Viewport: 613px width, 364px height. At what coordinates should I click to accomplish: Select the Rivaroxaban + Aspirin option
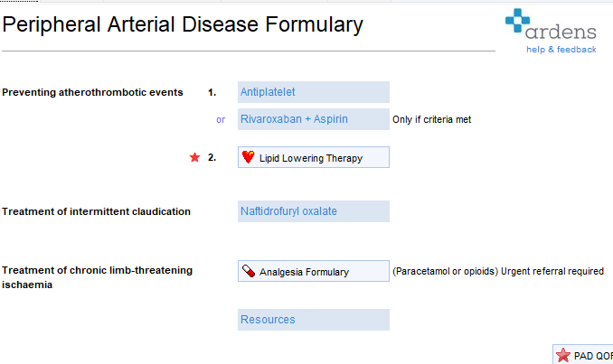pyautogui.click(x=313, y=118)
